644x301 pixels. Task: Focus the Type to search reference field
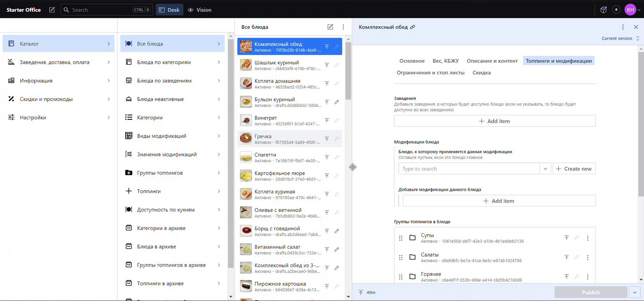coord(469,169)
